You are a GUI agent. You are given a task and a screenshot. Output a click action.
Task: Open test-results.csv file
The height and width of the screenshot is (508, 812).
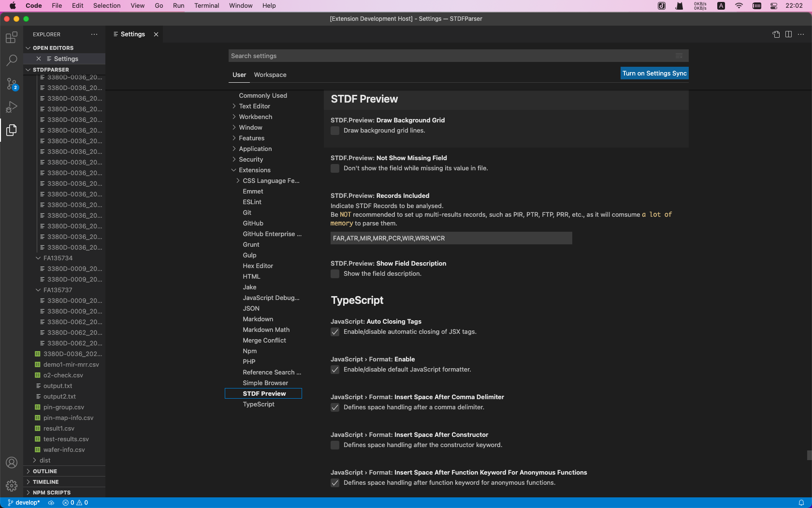(66, 439)
